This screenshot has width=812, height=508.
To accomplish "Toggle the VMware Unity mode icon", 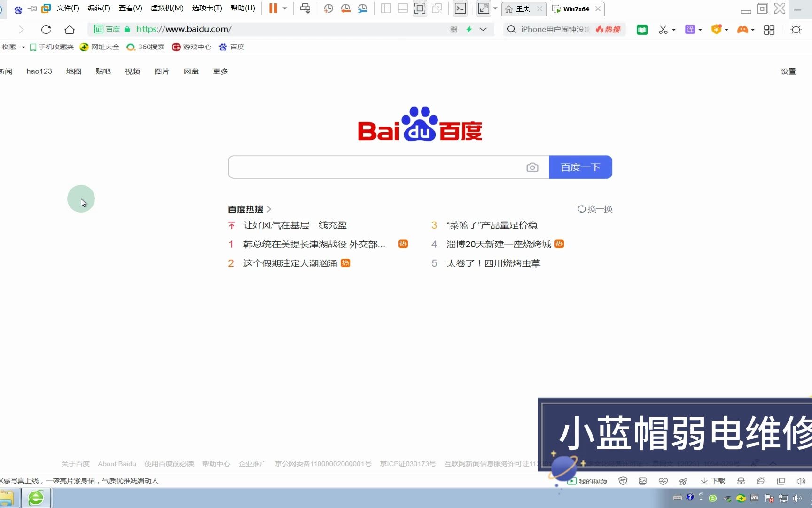I will (x=437, y=8).
